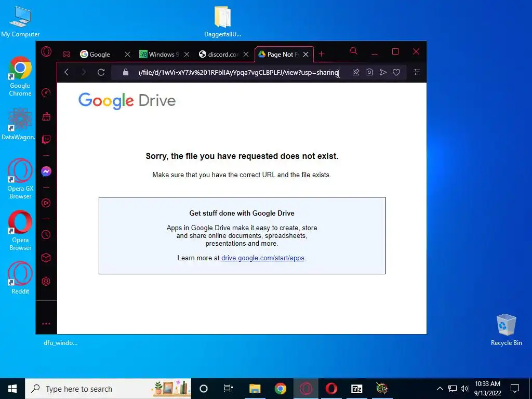This screenshot has height=399, width=532.
Task: Open red Opera browser from taskbar
Action: tap(331, 389)
